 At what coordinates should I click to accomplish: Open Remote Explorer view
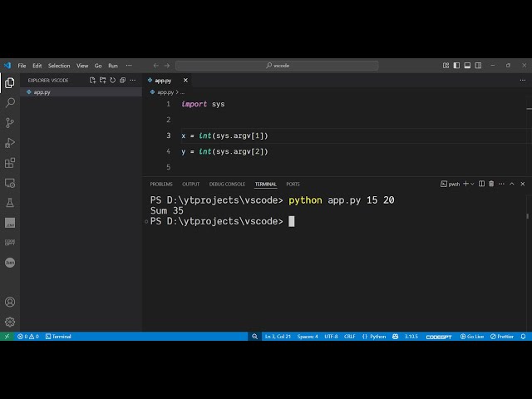click(x=10, y=183)
